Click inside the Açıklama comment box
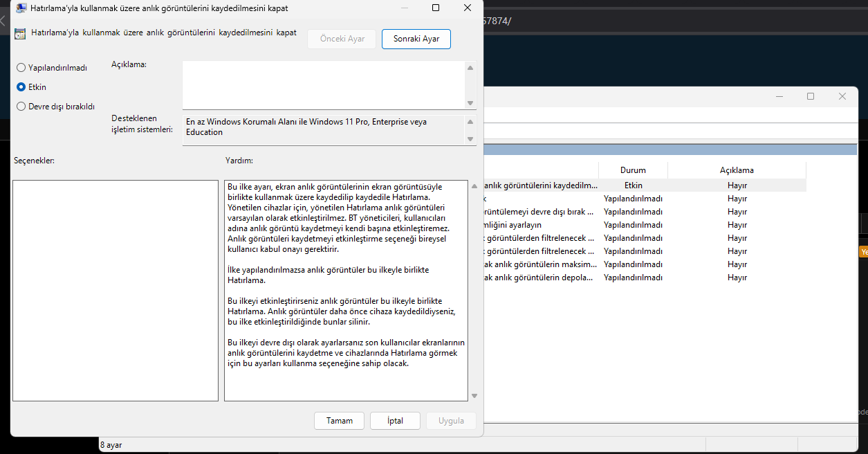The image size is (868, 454). click(324, 84)
